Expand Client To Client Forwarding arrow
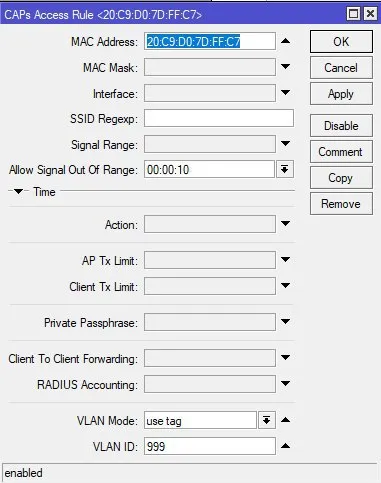 pyautogui.click(x=285, y=358)
